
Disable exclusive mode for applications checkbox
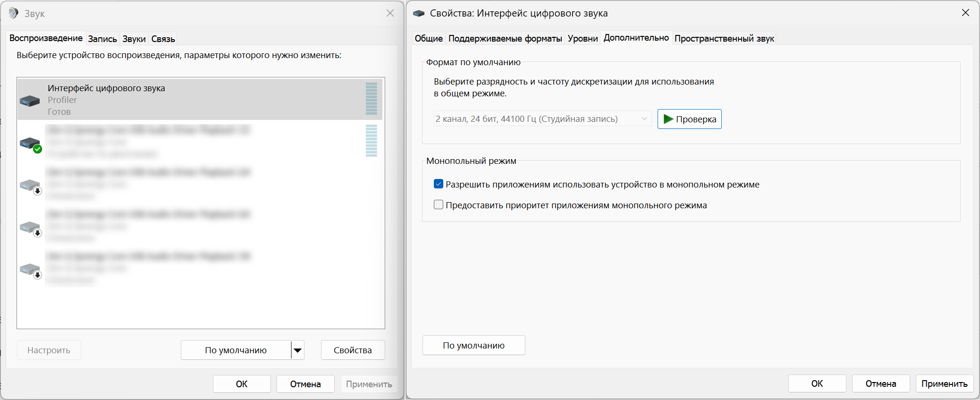tap(439, 184)
